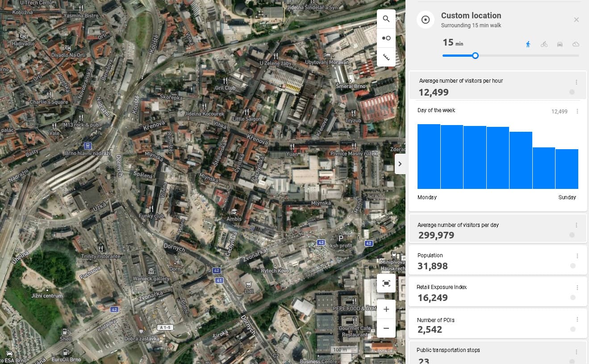Select the search tool on the map
The image size is (589, 364).
(x=386, y=19)
